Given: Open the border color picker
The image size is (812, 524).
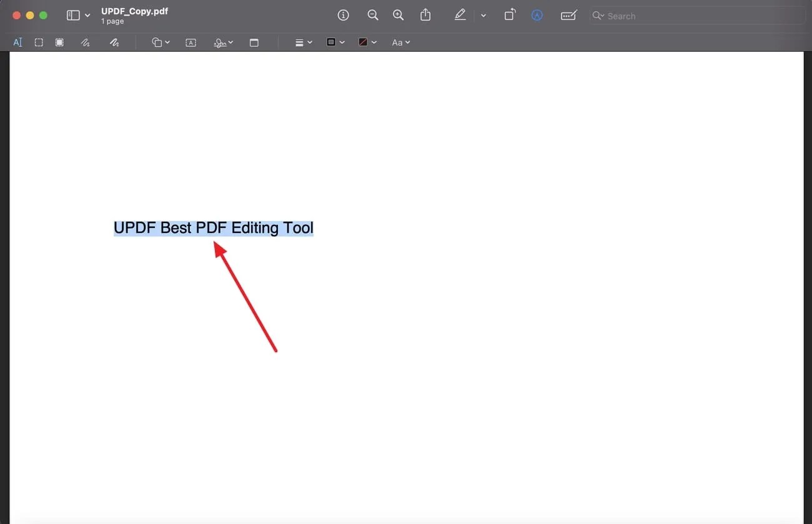Looking at the screenshot, I should coord(335,42).
